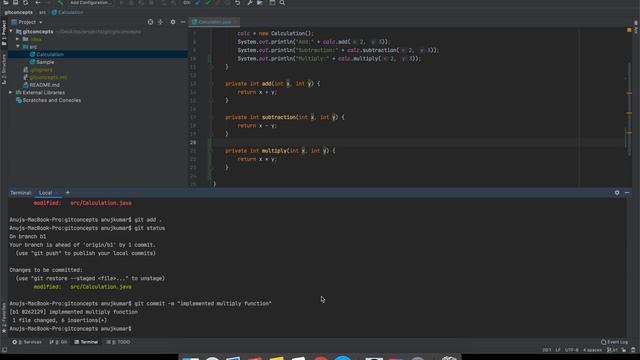Select the Local terminal tab
This screenshot has width=640, height=360.
[x=46, y=193]
